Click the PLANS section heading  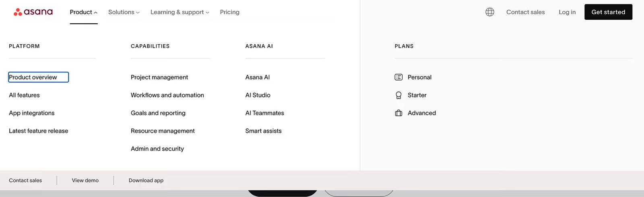tap(404, 46)
